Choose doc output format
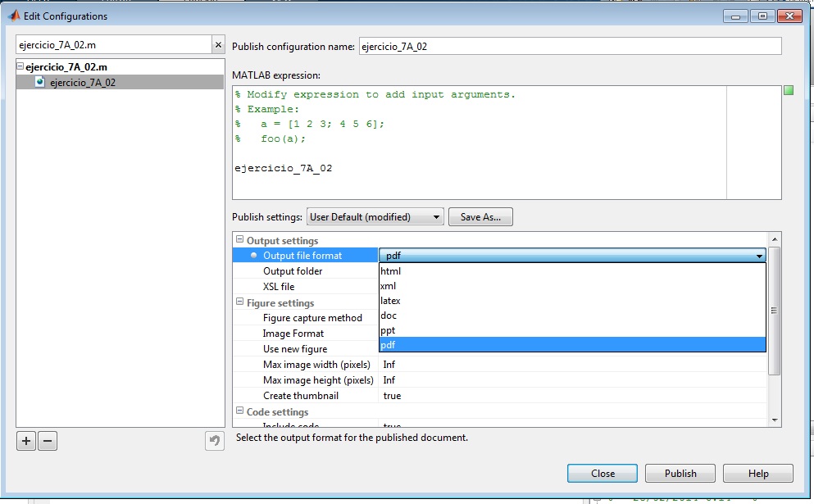The width and height of the screenshot is (814, 504). coord(573,315)
